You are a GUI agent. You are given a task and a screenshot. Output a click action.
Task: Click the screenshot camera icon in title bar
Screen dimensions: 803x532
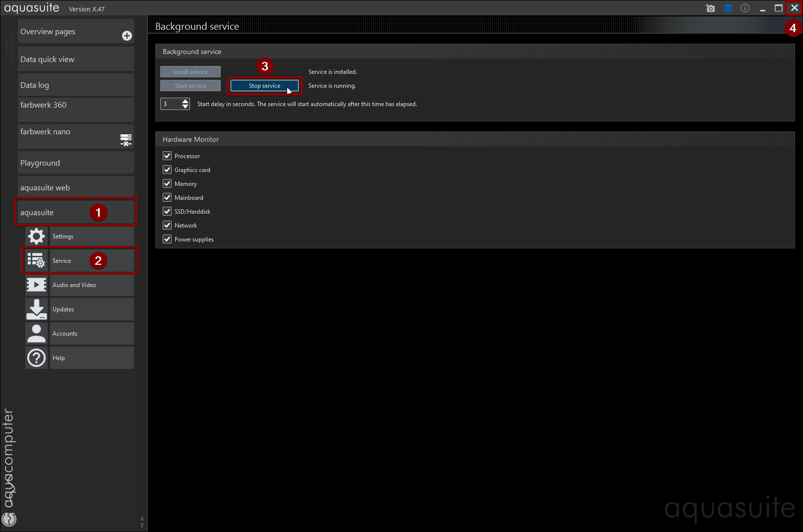tap(710, 8)
